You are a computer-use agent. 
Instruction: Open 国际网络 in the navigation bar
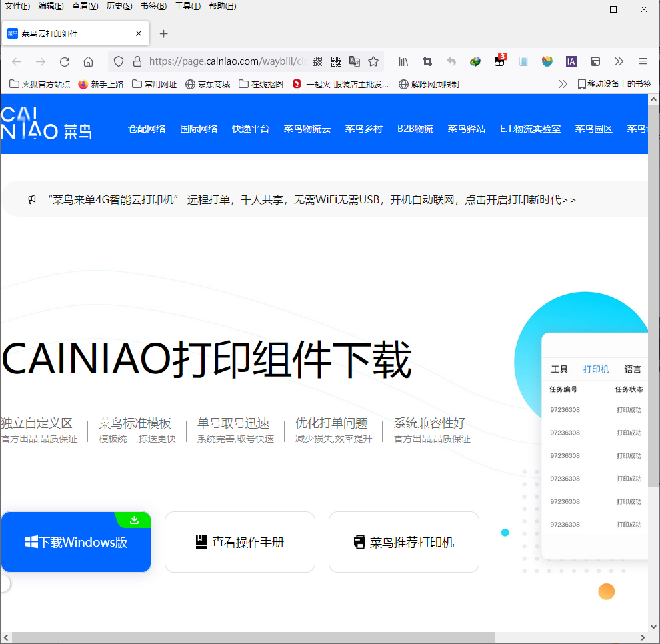[x=199, y=129]
